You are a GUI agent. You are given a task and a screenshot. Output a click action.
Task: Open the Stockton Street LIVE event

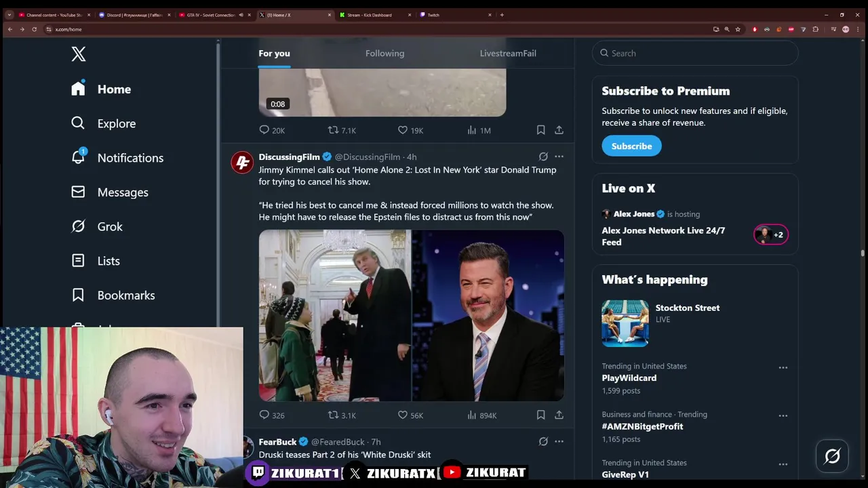coord(688,313)
